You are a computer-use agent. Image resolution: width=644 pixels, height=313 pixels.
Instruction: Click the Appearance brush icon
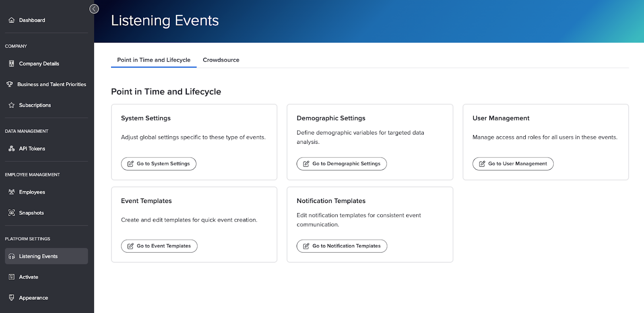pos(11,298)
